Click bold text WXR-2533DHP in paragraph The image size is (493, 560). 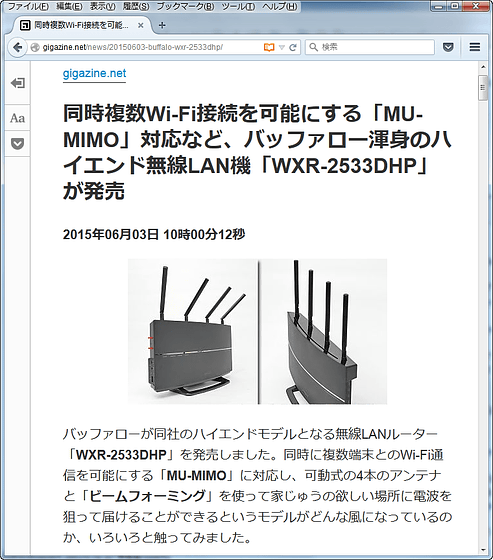pyautogui.click(x=121, y=455)
